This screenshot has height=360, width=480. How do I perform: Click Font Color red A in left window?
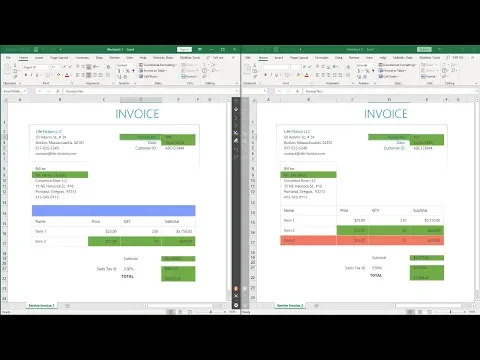tap(67, 75)
